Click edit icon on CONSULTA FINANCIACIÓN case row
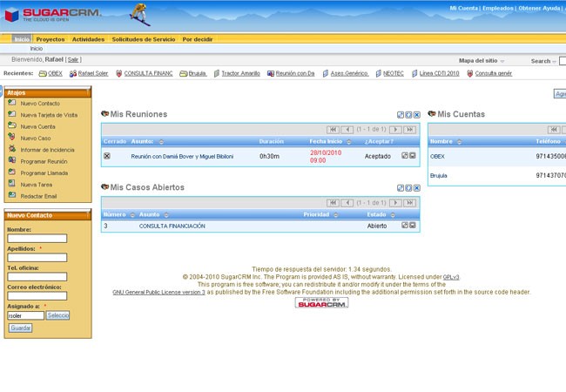Screen dimensions: 566x392 click(x=405, y=226)
